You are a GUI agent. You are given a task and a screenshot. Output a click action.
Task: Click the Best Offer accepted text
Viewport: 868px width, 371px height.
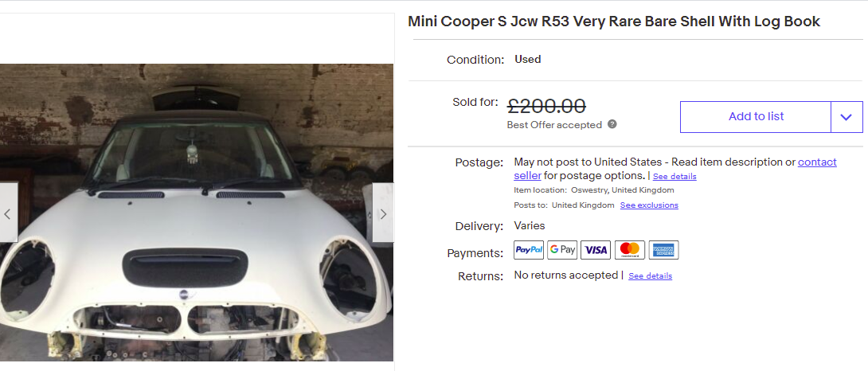pyautogui.click(x=554, y=125)
